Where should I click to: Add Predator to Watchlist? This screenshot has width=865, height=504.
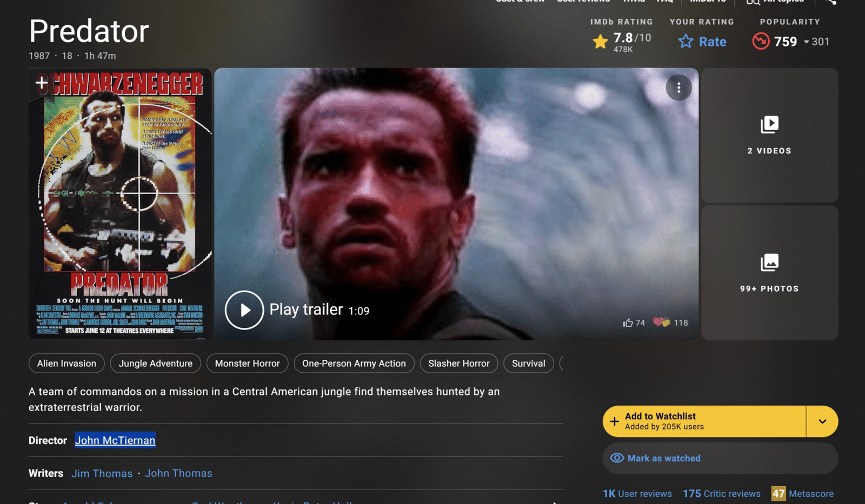(x=704, y=421)
